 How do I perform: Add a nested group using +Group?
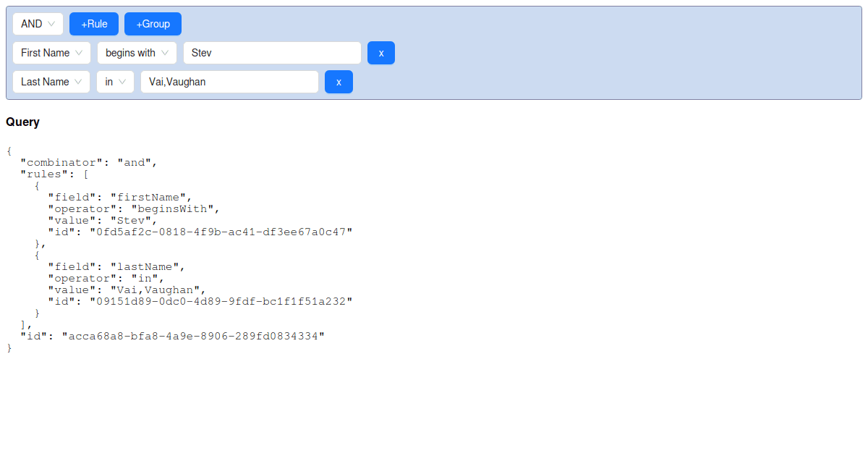(x=153, y=23)
